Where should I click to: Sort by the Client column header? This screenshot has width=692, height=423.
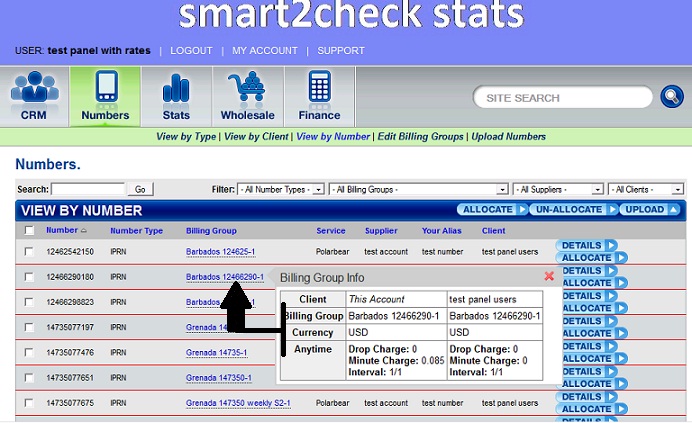[x=493, y=230]
